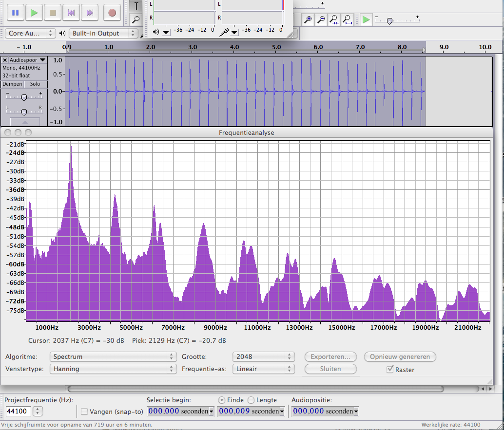The width and height of the screenshot is (504, 430).
Task: Open the Venstertype Hanning dropdown
Action: [x=113, y=369]
